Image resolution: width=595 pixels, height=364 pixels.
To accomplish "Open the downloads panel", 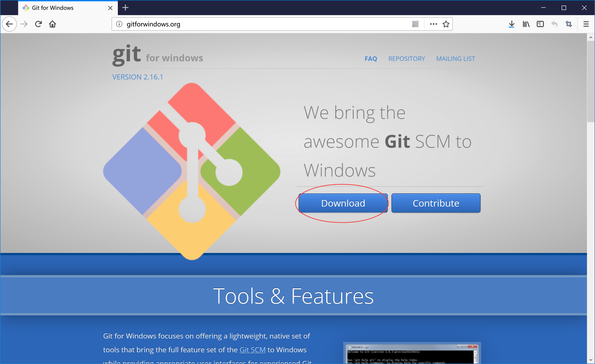I will pyautogui.click(x=511, y=24).
